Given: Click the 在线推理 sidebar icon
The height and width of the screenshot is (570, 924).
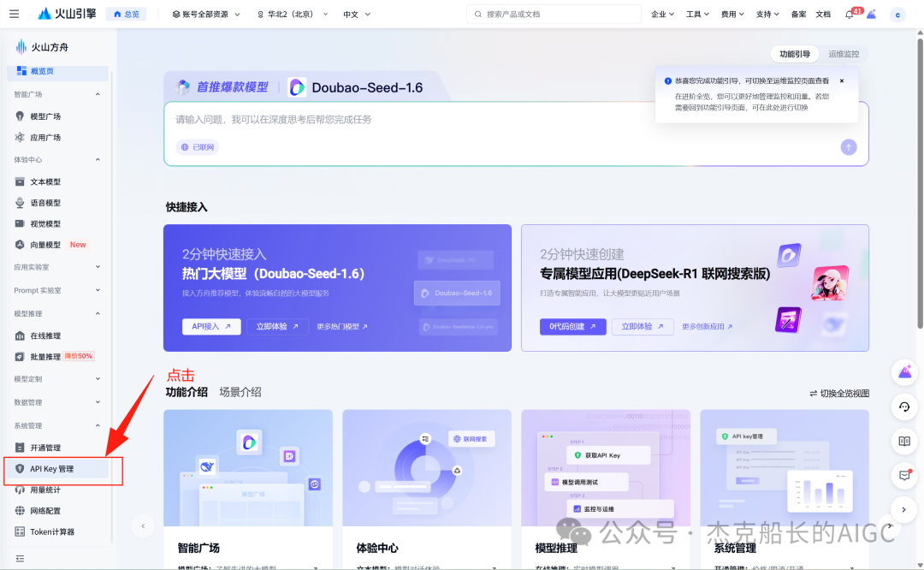Looking at the screenshot, I should (20, 335).
